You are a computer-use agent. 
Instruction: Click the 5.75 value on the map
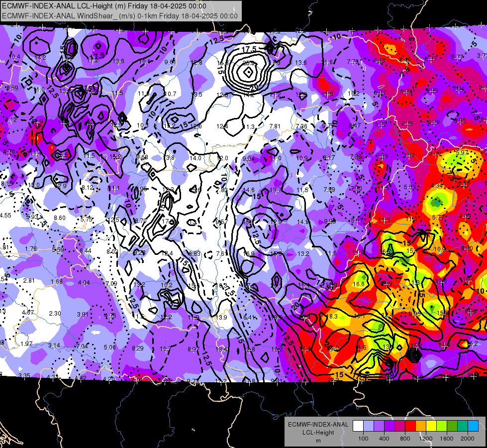[87, 219]
